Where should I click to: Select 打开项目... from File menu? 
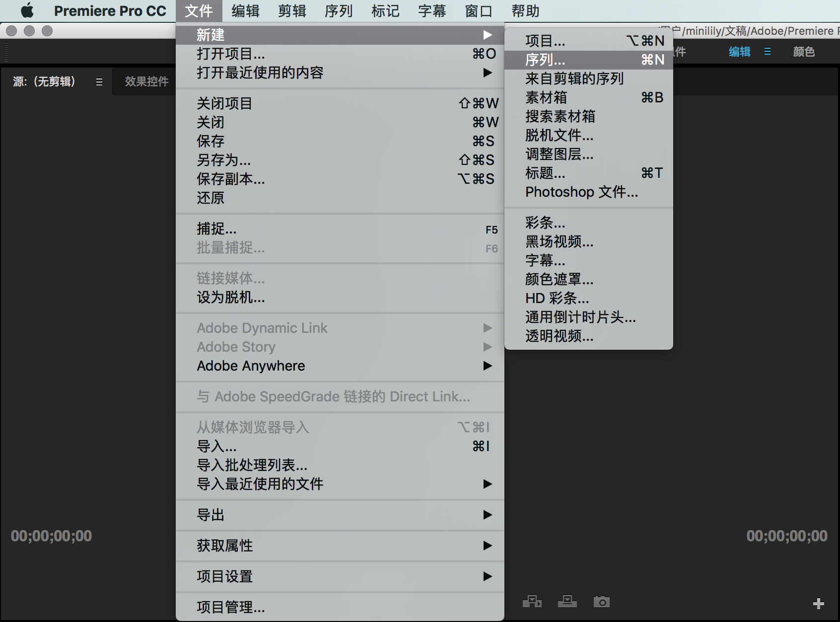[x=340, y=54]
